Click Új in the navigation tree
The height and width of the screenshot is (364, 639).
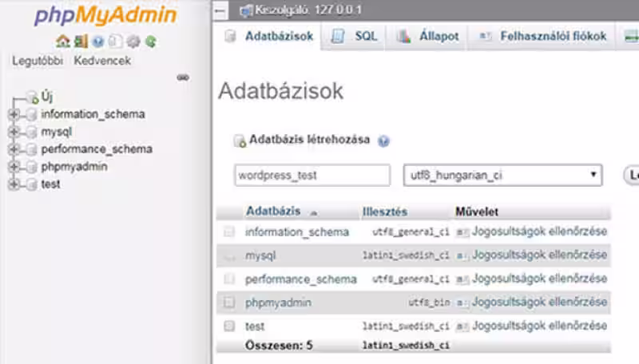pyautogui.click(x=47, y=97)
